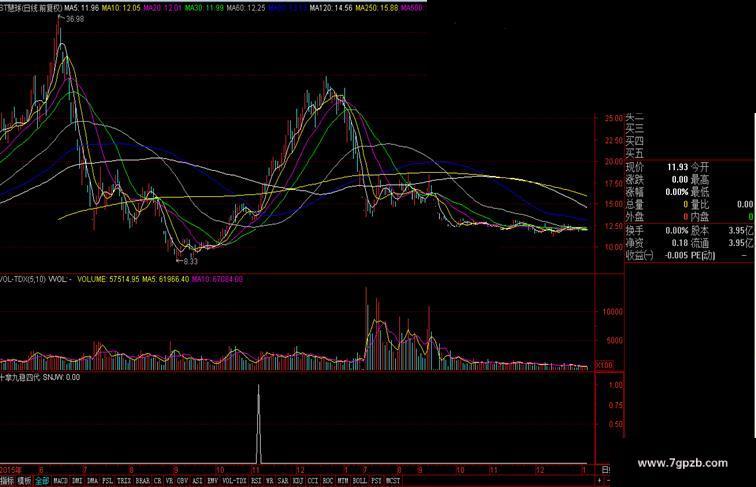
Task: Click the SNJW: 0.00 indicator label
Action: [61, 378]
